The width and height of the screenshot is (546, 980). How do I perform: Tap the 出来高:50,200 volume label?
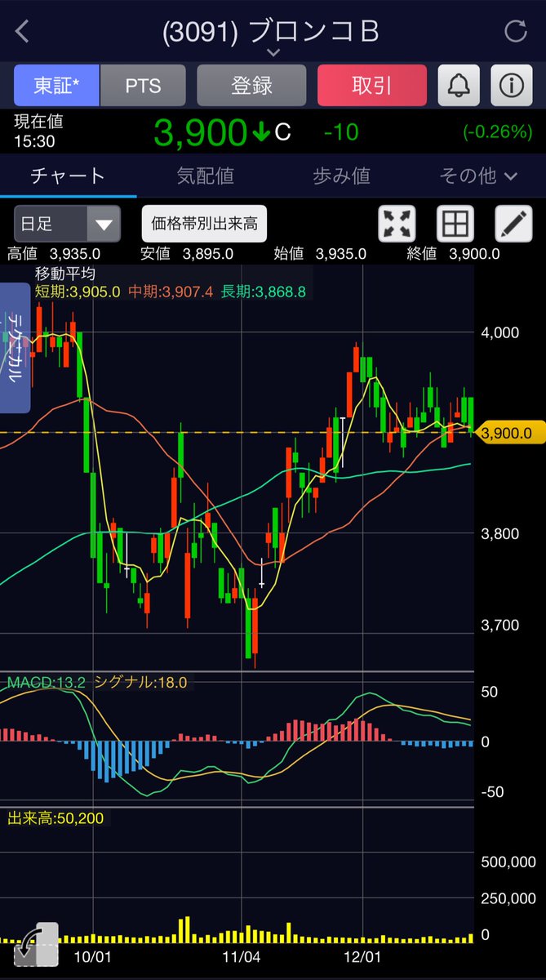(55, 817)
